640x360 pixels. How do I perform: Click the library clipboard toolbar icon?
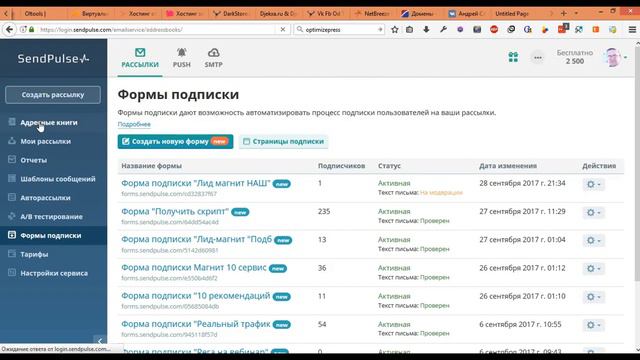[x=409, y=29]
